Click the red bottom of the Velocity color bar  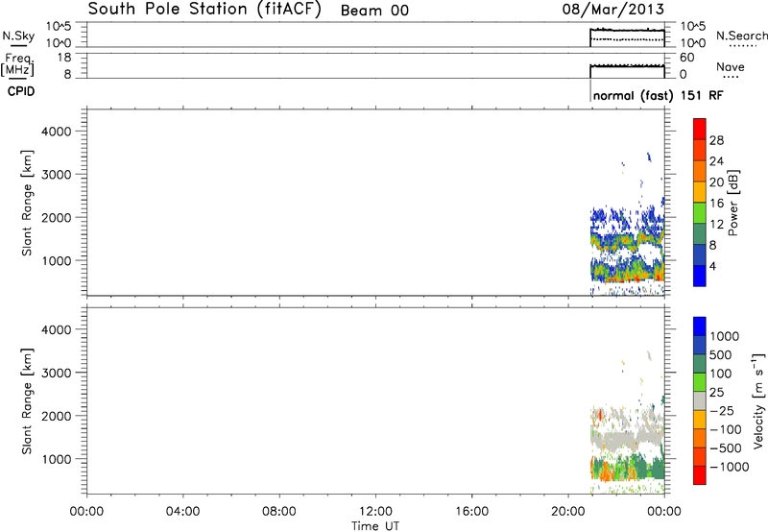(x=700, y=475)
